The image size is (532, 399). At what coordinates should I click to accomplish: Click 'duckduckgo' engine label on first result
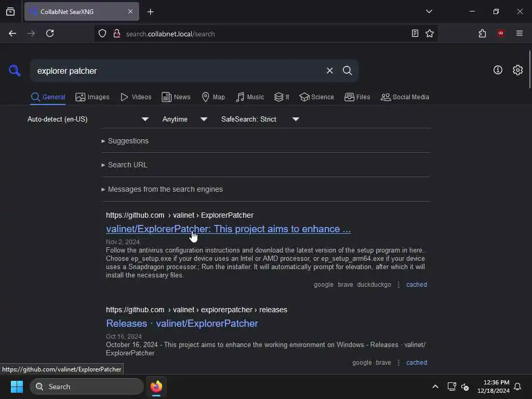point(374,285)
